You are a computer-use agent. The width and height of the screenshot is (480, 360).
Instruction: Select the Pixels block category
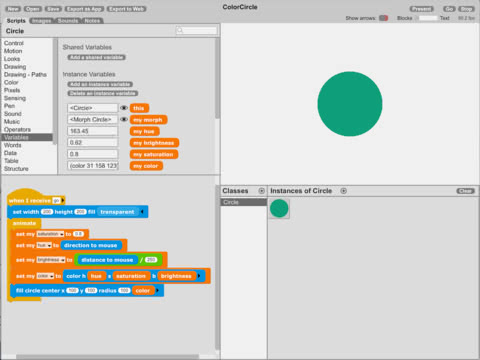click(12, 90)
